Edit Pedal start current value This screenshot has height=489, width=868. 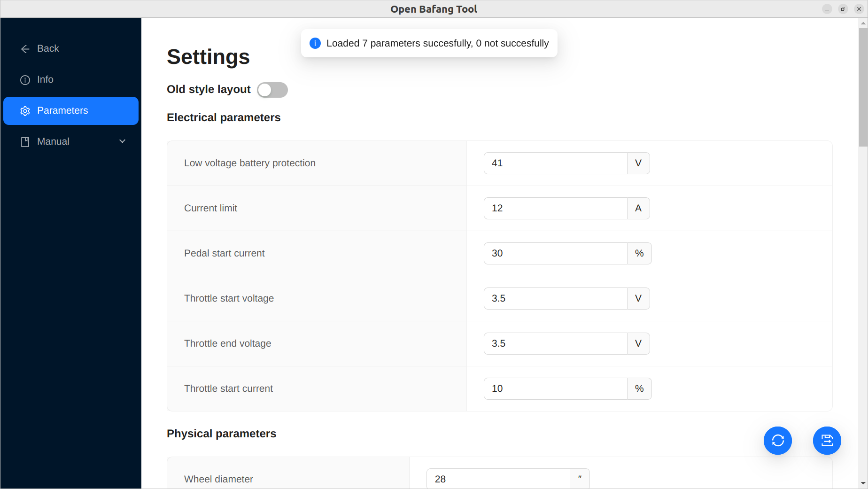556,253
